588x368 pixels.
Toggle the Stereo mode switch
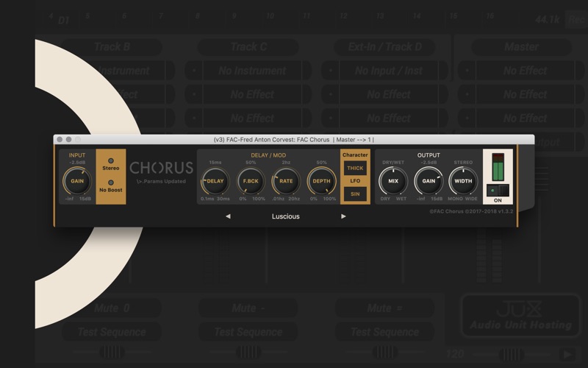tap(111, 161)
